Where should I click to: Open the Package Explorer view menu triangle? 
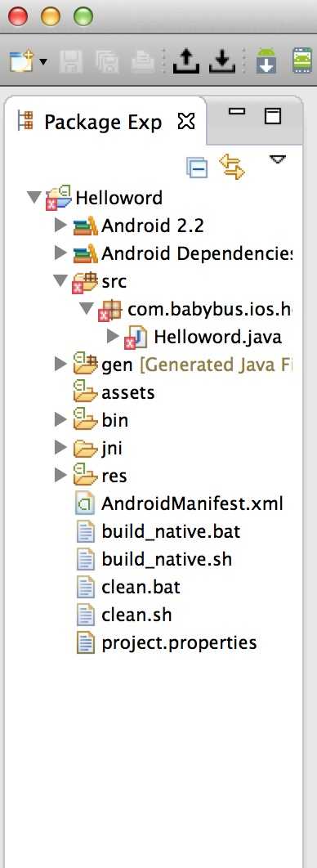click(x=277, y=160)
